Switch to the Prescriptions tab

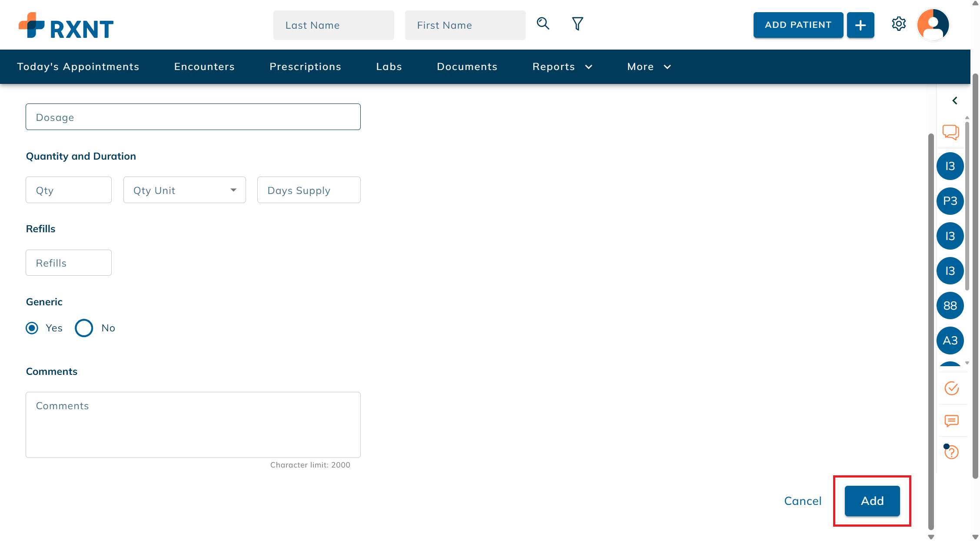pyautogui.click(x=306, y=67)
